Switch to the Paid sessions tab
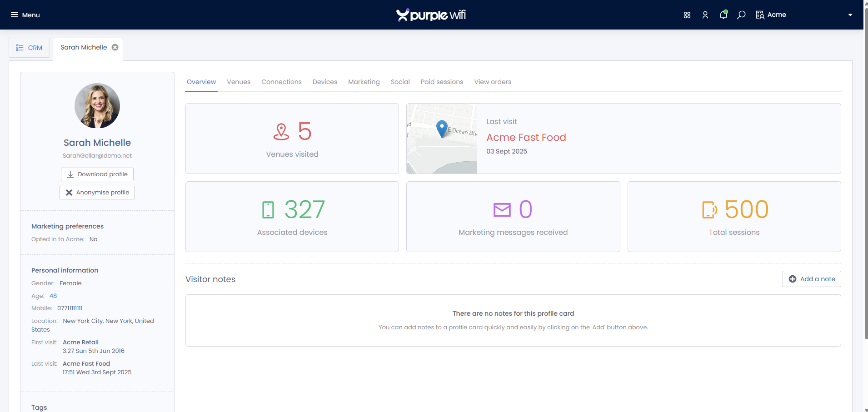Screen dimensions: 868x412 [x=442, y=82]
